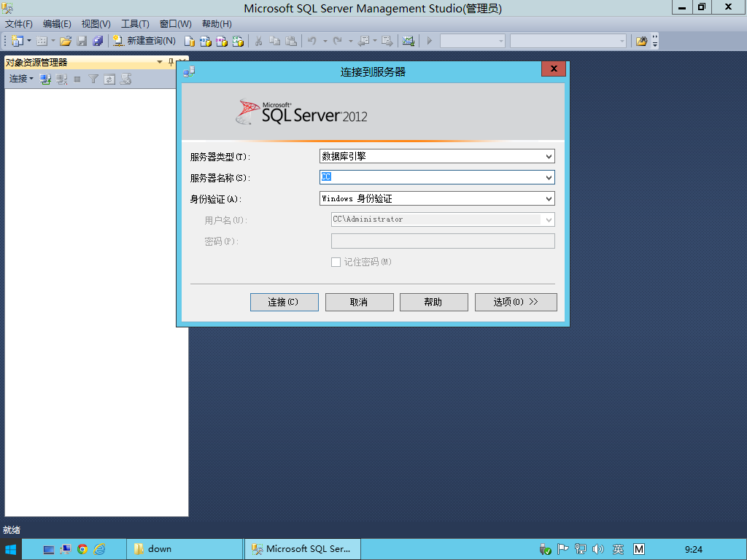Click the Find in Files toolbar icon

(642, 41)
